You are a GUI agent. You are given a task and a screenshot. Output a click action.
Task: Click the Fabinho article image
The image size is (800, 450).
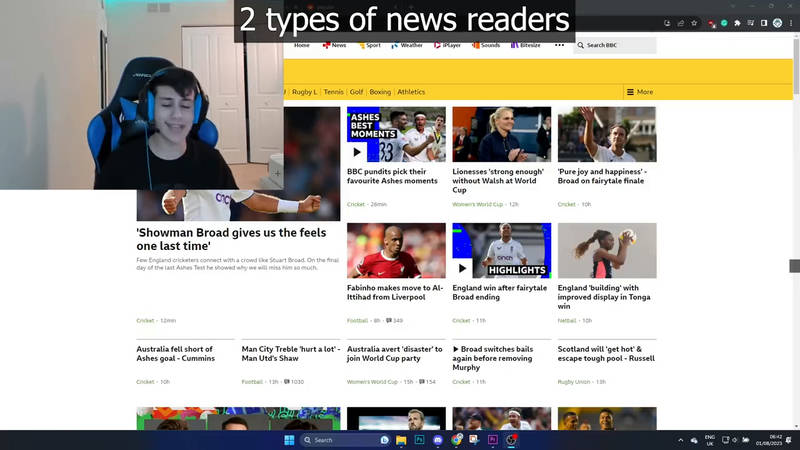[396, 251]
